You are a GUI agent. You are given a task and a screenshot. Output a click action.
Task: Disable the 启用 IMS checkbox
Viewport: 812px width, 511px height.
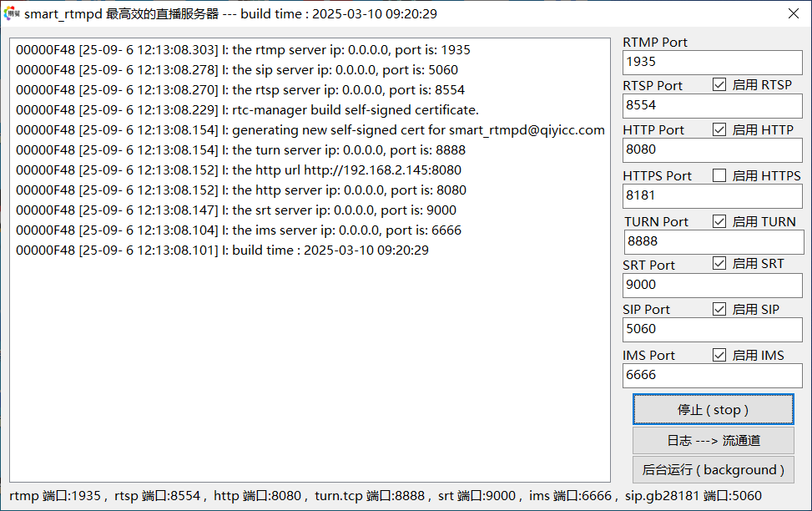coord(719,355)
